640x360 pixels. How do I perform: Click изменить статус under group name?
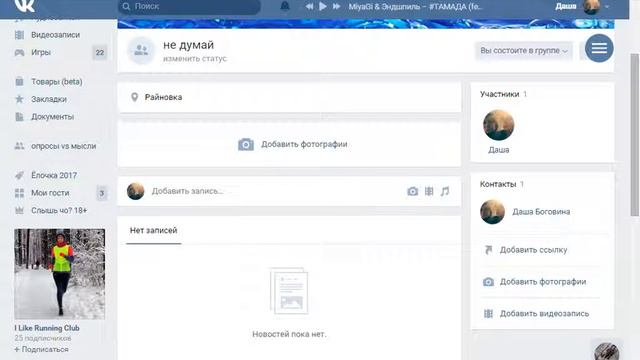click(x=195, y=59)
